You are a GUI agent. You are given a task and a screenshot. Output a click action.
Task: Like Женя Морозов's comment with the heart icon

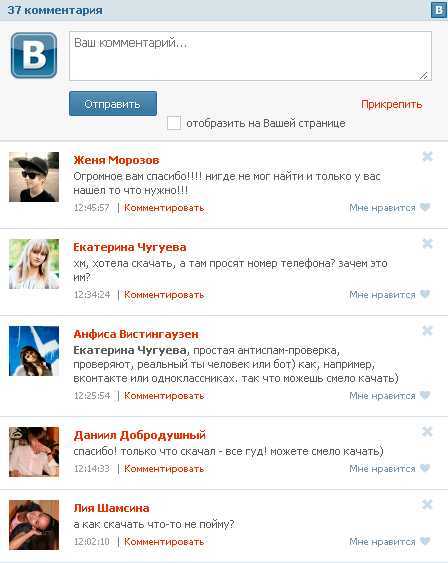coord(425,207)
